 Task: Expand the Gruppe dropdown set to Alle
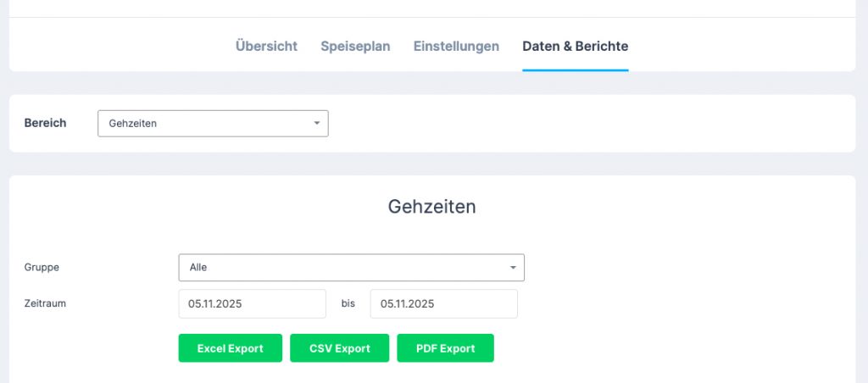point(339,268)
